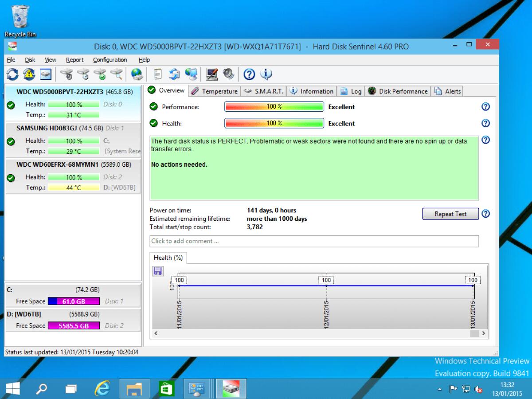Open the Configuration menu
Screen dimensions: 532x399
click(110, 59)
